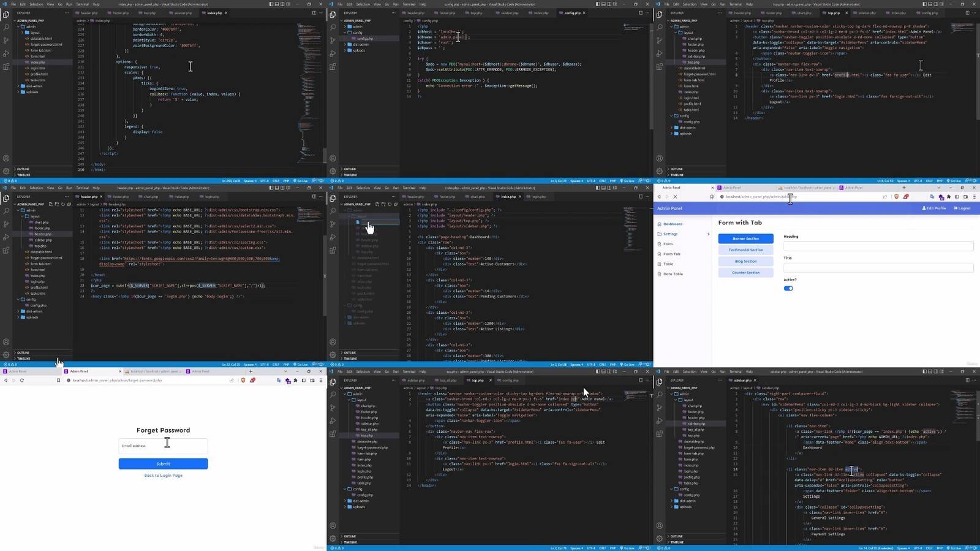
Task: Open Search in bottom-middle top.php VS Code window
Action: pyautogui.click(x=333, y=395)
